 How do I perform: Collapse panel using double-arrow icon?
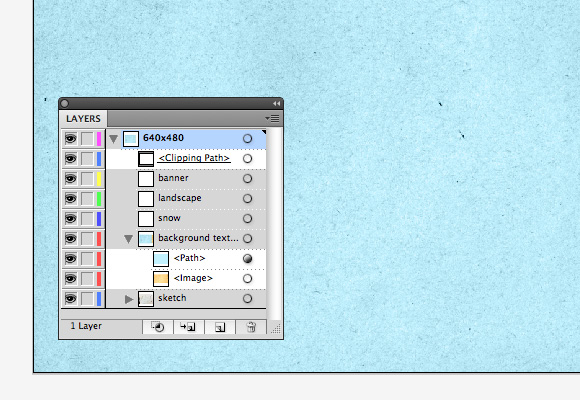coord(276,104)
